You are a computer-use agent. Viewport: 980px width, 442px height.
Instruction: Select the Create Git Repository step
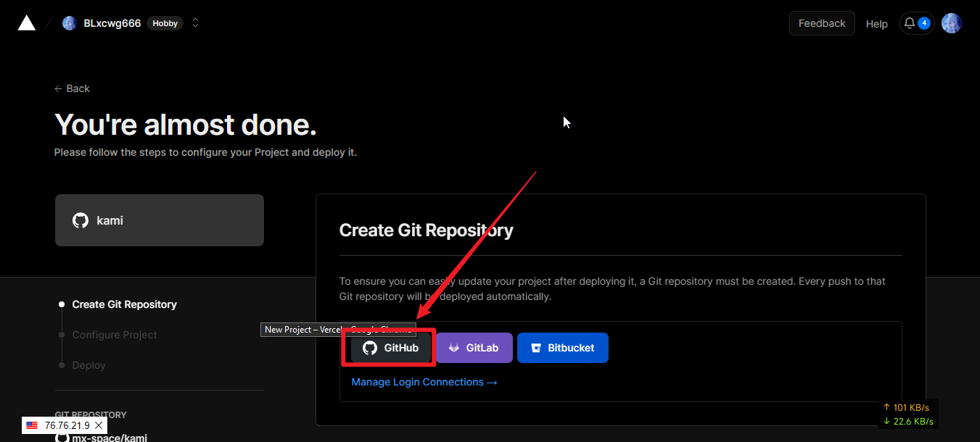pyautogui.click(x=124, y=304)
